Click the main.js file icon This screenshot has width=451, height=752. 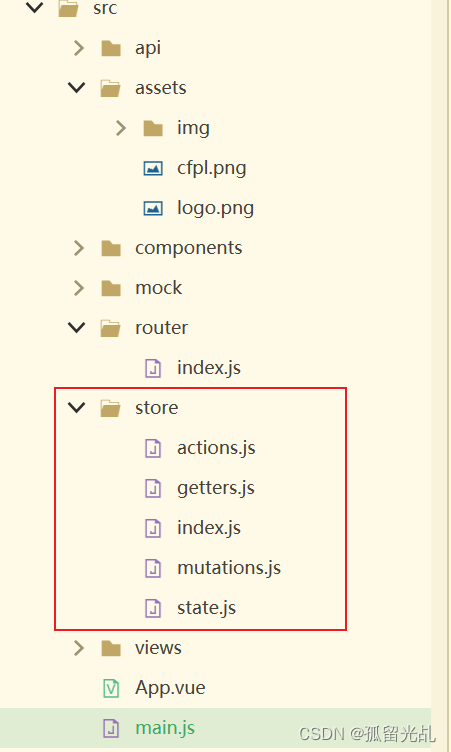tap(111, 728)
